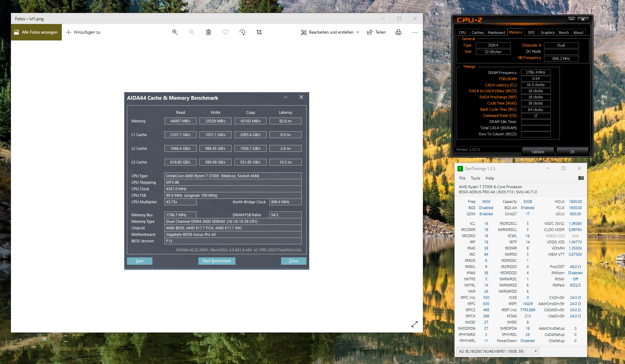Click the ZenTimings app logo icon

(x=460, y=169)
